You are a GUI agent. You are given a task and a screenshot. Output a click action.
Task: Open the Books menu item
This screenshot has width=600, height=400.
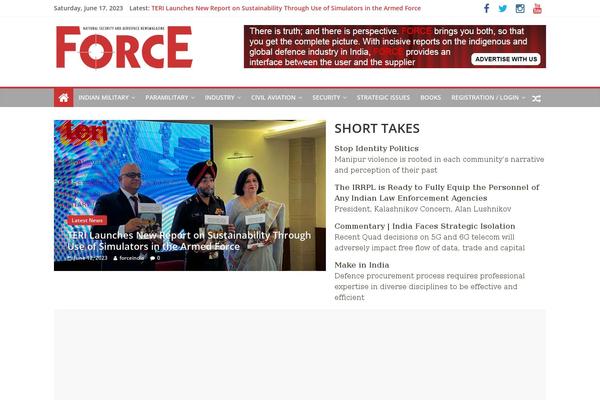pyautogui.click(x=430, y=98)
